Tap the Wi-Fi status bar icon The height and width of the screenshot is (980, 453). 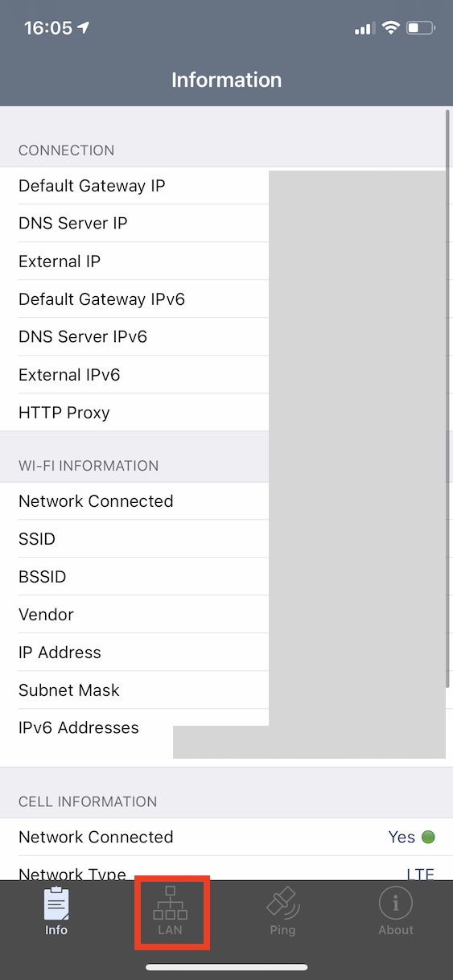(391, 28)
